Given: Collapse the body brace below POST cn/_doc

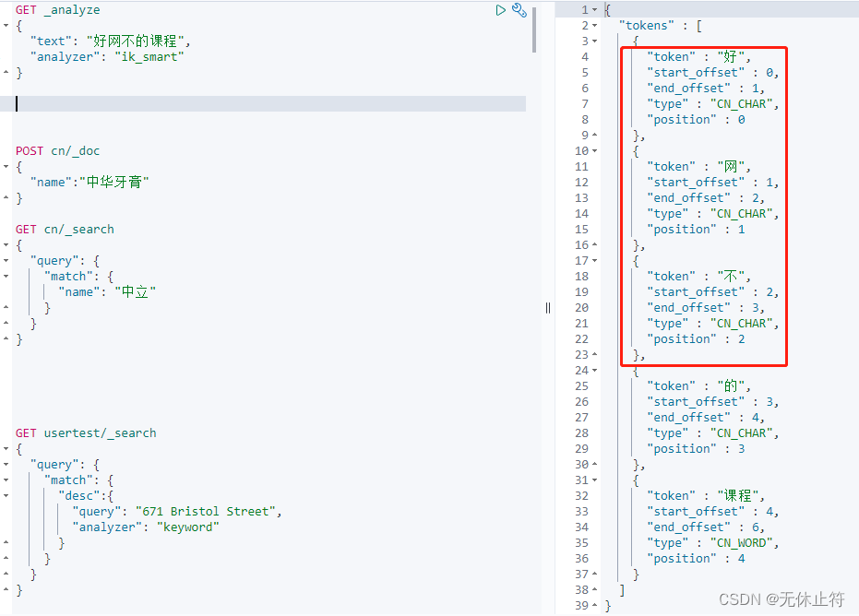Looking at the screenshot, I should pos(6,167).
